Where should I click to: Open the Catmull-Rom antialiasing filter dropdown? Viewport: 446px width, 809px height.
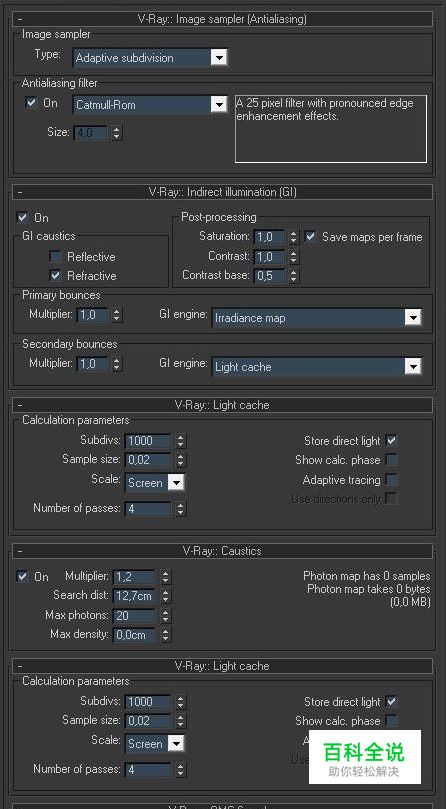[150, 105]
